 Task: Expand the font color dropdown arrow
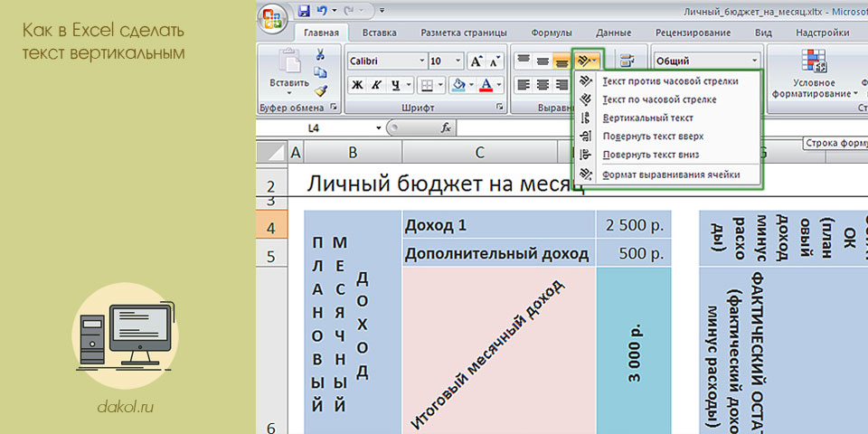499,85
